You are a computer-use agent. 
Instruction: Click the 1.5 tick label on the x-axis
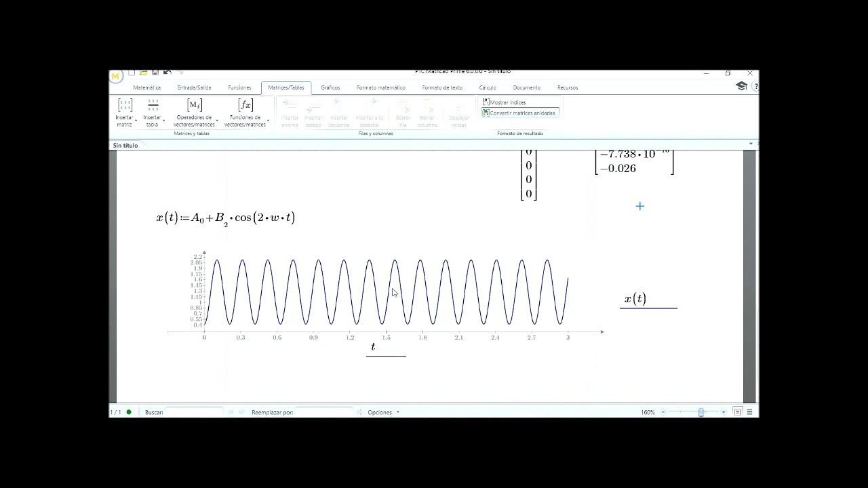click(386, 338)
